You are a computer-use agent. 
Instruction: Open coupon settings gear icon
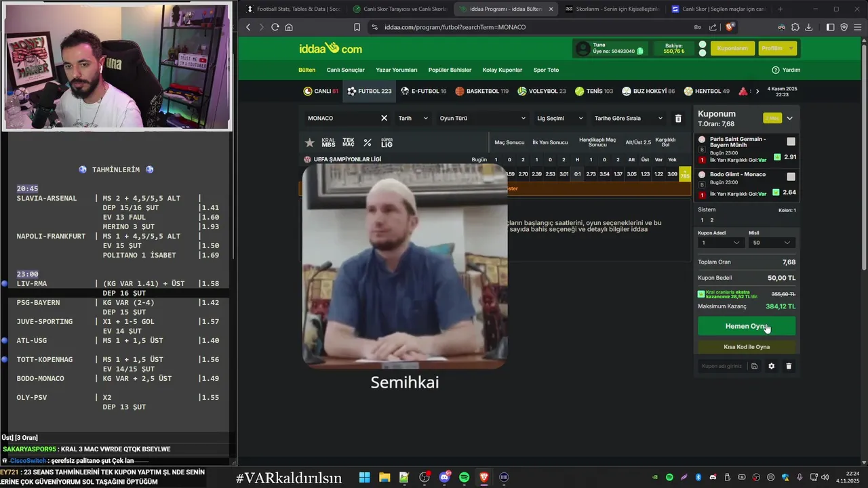771,366
